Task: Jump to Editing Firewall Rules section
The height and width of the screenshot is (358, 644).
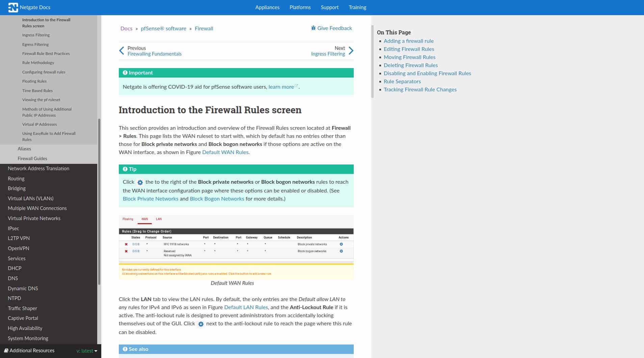Action: [x=409, y=49]
